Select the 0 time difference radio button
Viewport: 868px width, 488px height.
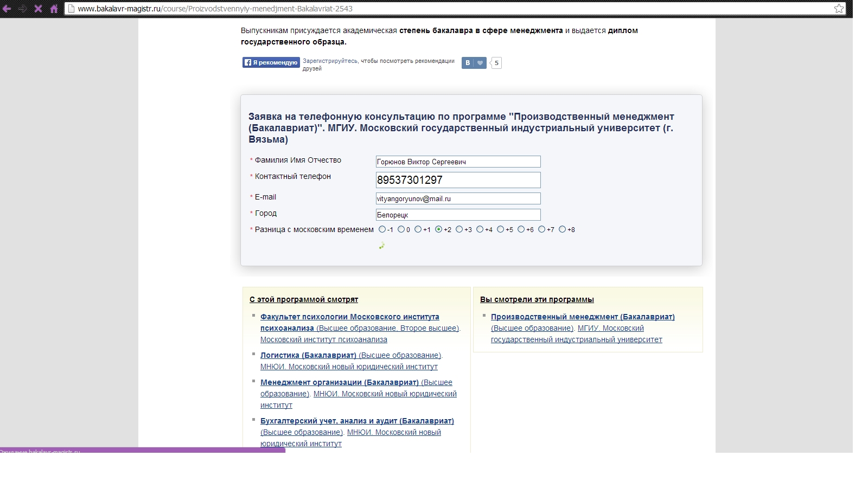(401, 229)
